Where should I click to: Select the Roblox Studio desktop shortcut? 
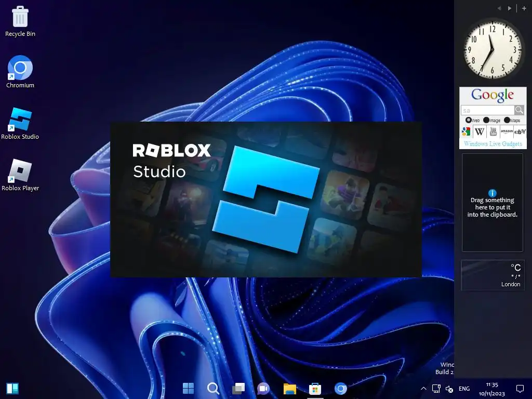click(20, 124)
